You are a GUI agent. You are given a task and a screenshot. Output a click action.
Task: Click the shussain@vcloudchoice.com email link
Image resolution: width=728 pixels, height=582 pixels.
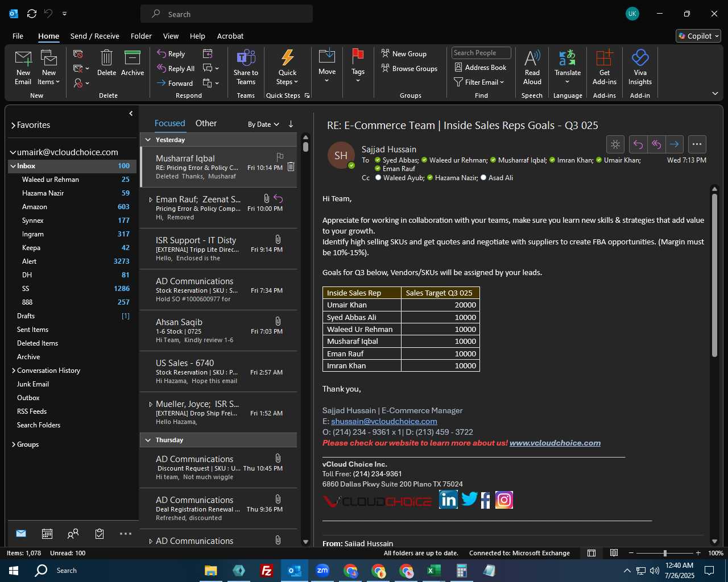384,421
